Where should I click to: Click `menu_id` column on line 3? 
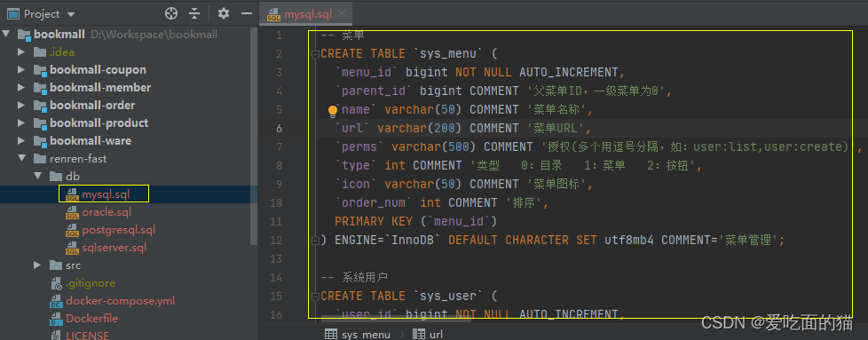click(367, 72)
